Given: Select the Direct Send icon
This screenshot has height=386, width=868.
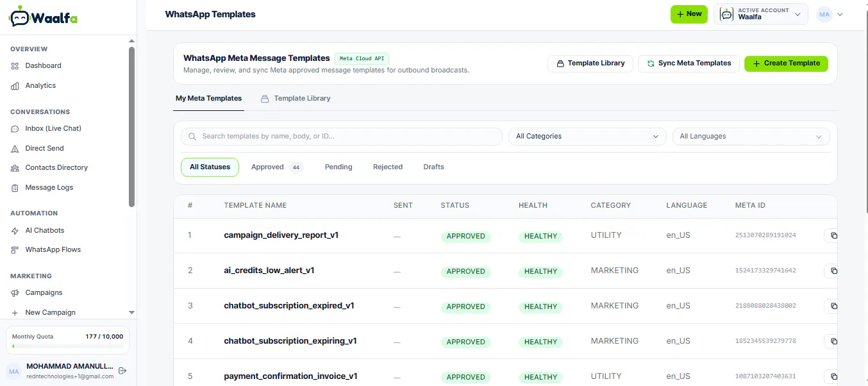Looking at the screenshot, I should pos(15,149).
